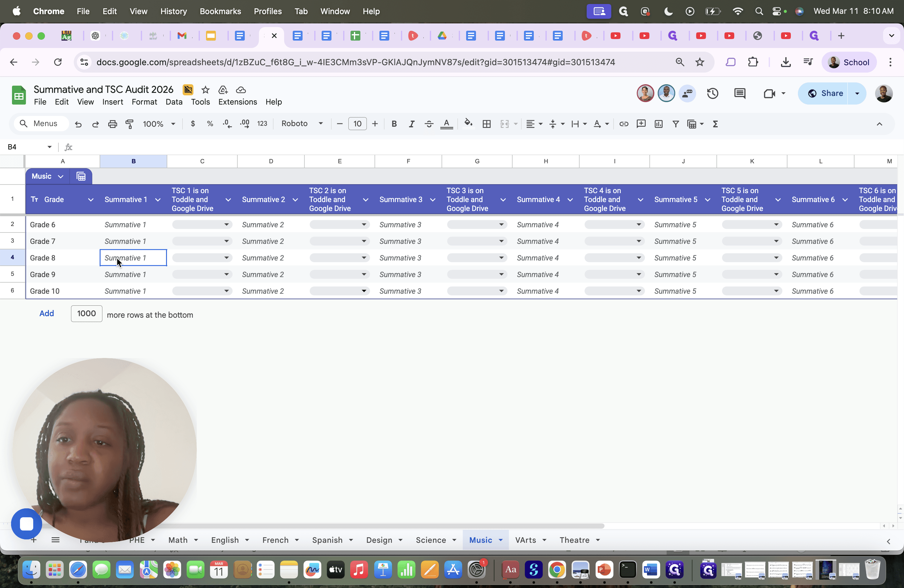The image size is (904, 588).
Task: Reload the page in Chrome
Action: tap(58, 62)
